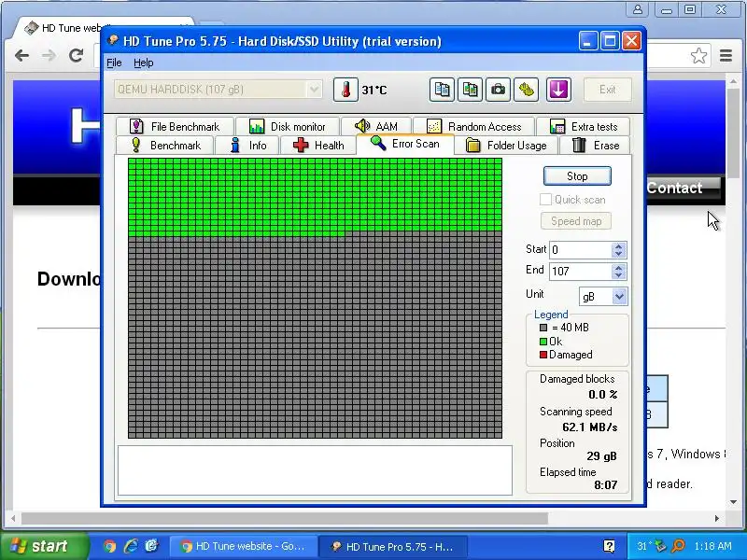Launch Chrome from quick launch bar
The width and height of the screenshot is (747, 560).
(x=110, y=546)
